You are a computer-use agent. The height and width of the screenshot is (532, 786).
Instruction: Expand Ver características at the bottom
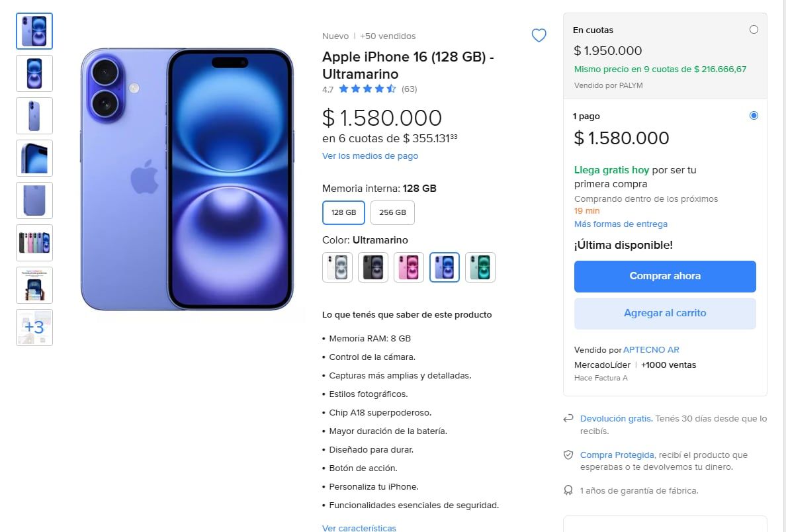point(359,527)
